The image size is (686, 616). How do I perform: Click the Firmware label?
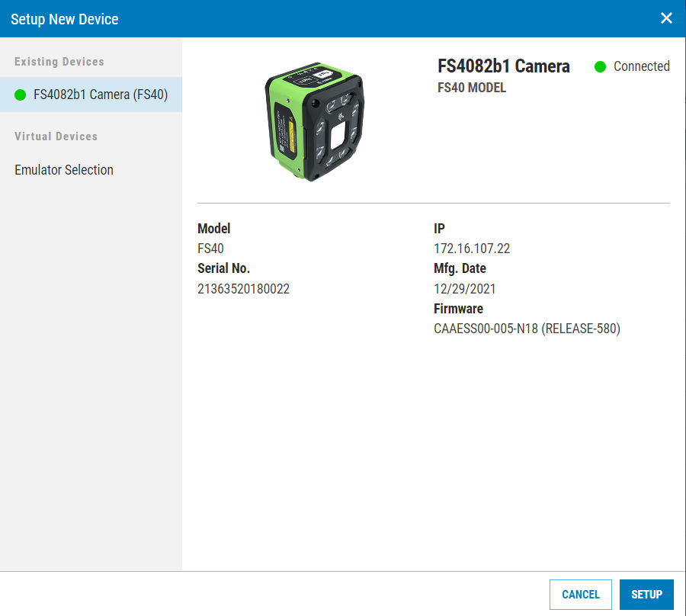coord(459,309)
